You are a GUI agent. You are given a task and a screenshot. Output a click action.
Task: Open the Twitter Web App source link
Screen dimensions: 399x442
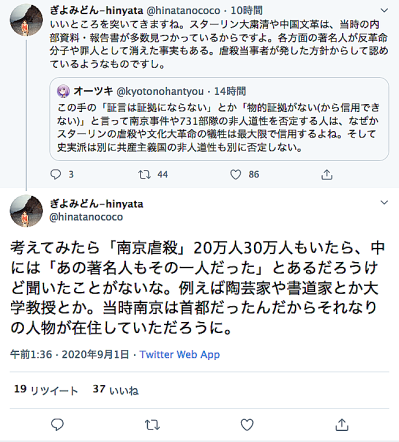pyautogui.click(x=180, y=354)
